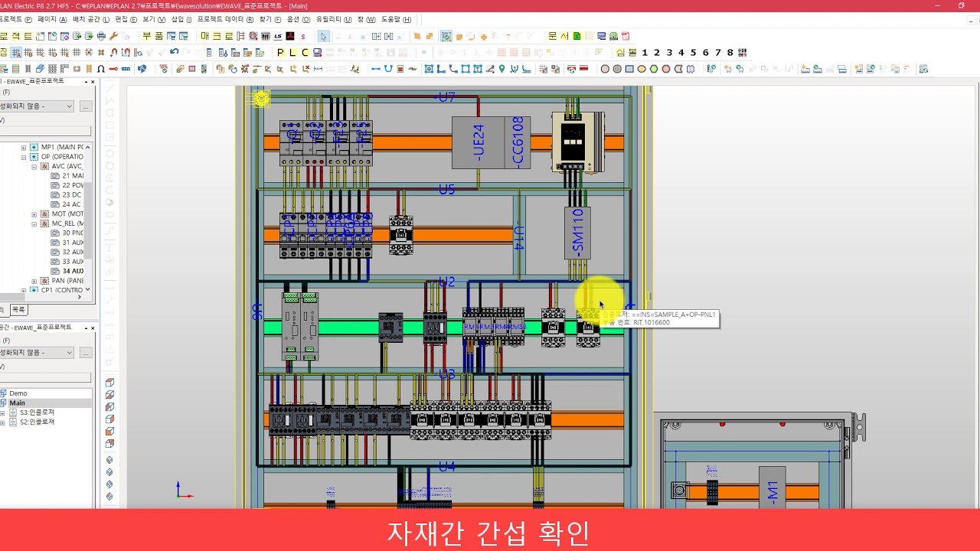Click the yellow C toolbar button
The height and width of the screenshot is (551, 980).
(x=305, y=53)
